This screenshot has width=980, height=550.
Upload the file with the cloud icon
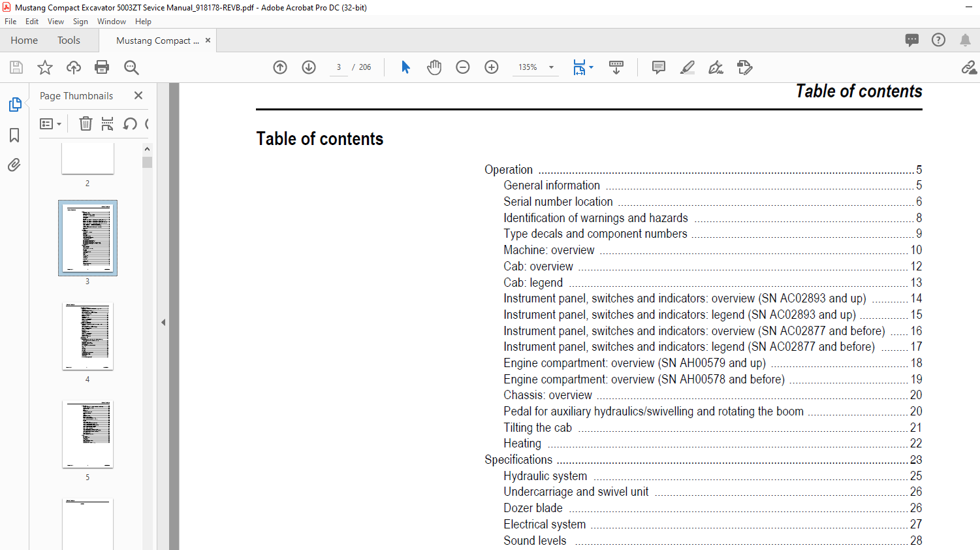74,67
